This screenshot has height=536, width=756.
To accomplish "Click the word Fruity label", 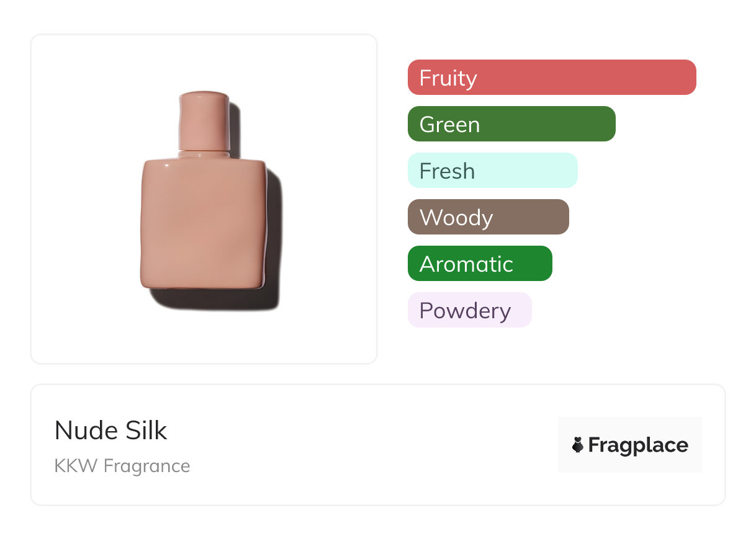I will 448,78.
